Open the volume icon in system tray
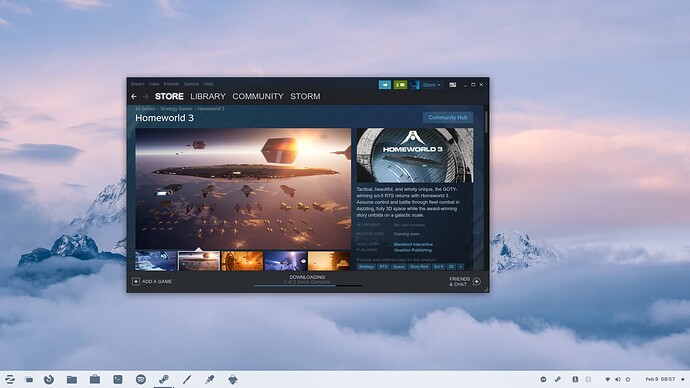This screenshot has height=388, width=690. pos(618,379)
